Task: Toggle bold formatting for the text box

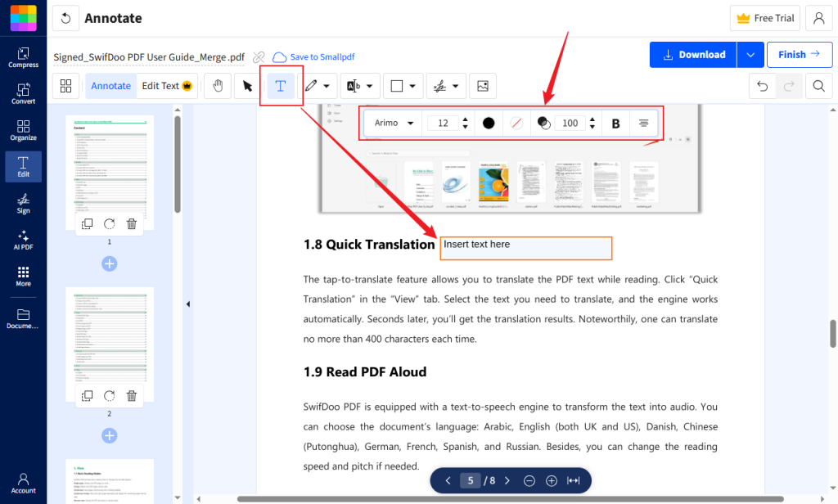Action: click(x=615, y=123)
